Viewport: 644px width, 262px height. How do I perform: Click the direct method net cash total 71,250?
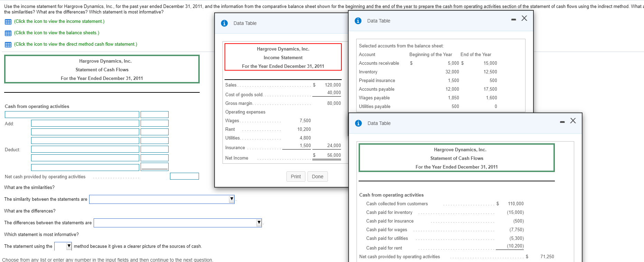coord(547,257)
